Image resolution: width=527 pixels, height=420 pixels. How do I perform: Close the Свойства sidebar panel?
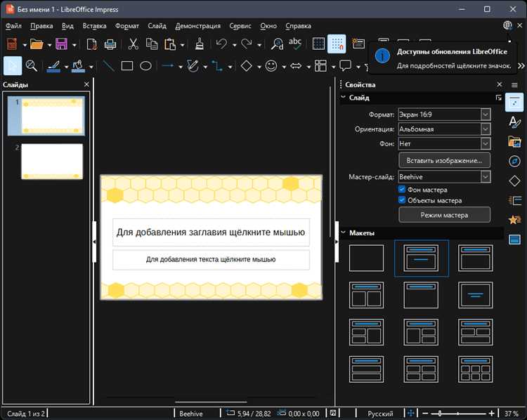[x=500, y=84]
